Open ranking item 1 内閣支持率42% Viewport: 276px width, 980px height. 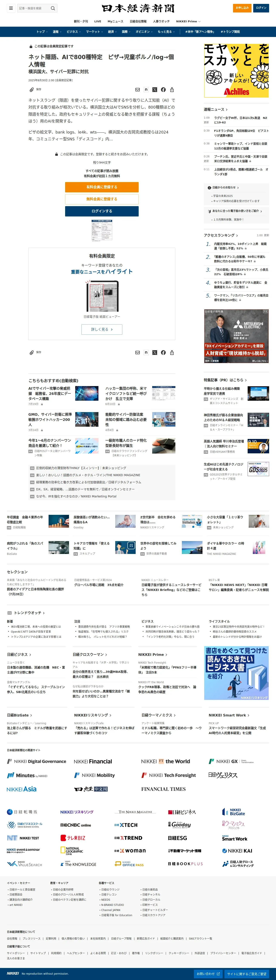(240, 246)
